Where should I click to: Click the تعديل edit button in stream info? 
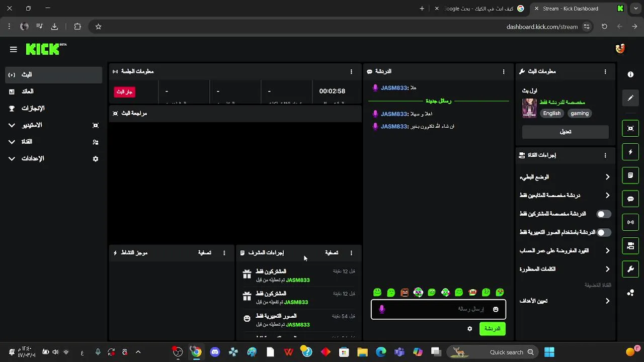coord(566,132)
